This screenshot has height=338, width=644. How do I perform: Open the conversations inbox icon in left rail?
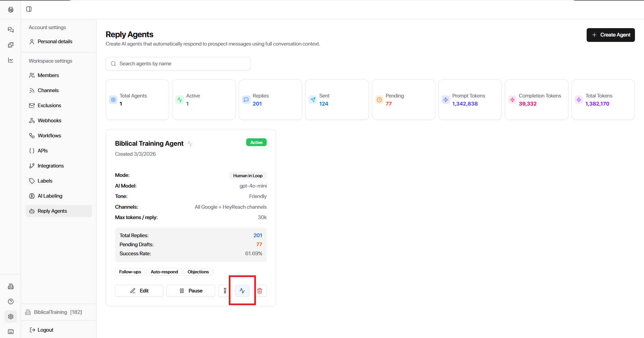tap(11, 30)
